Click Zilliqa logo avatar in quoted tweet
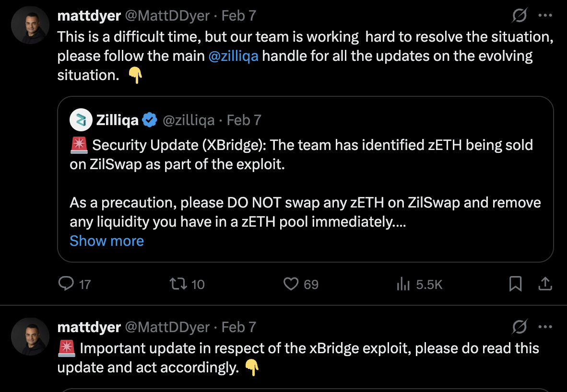The image size is (567, 392). pos(81,120)
